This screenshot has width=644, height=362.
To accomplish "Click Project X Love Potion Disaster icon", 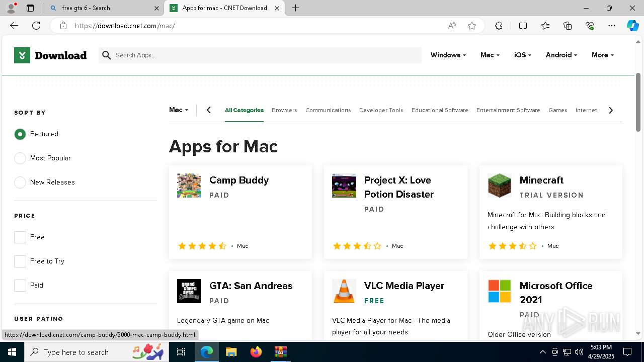I will pyautogui.click(x=344, y=186).
